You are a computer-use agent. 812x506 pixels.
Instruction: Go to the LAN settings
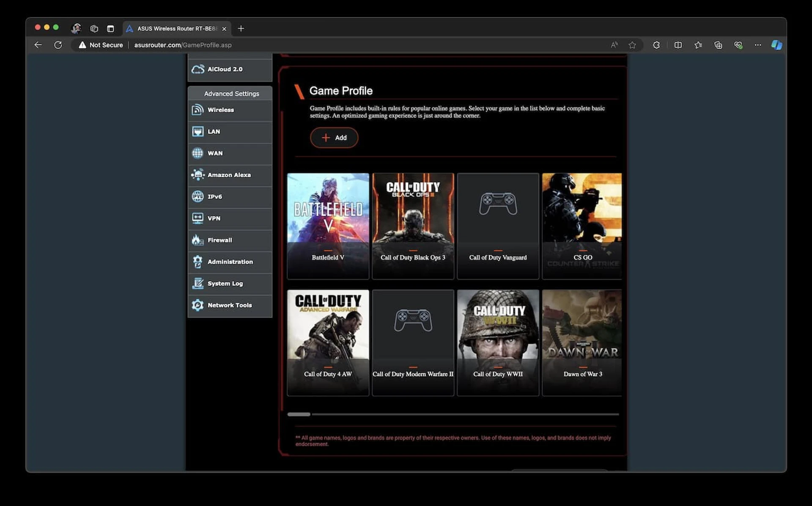[230, 132]
